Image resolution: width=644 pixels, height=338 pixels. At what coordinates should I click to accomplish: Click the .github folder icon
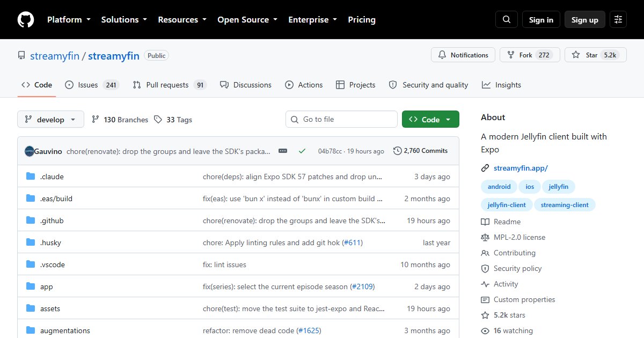[x=31, y=221]
